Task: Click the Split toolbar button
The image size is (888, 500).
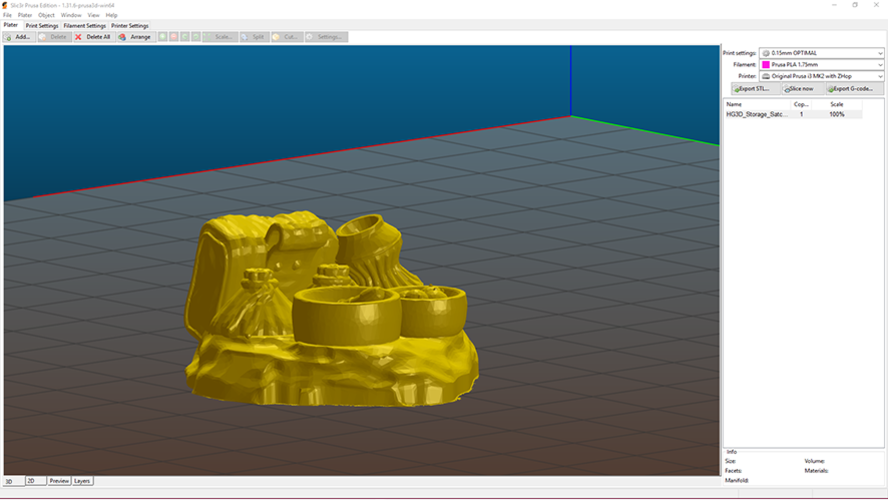Action: [254, 37]
